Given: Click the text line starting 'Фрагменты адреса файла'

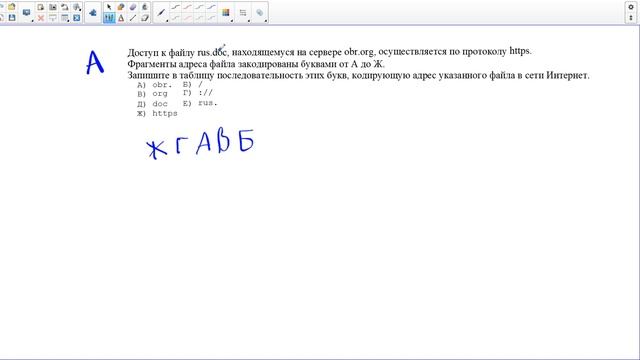Looking at the screenshot, I should tap(256, 64).
